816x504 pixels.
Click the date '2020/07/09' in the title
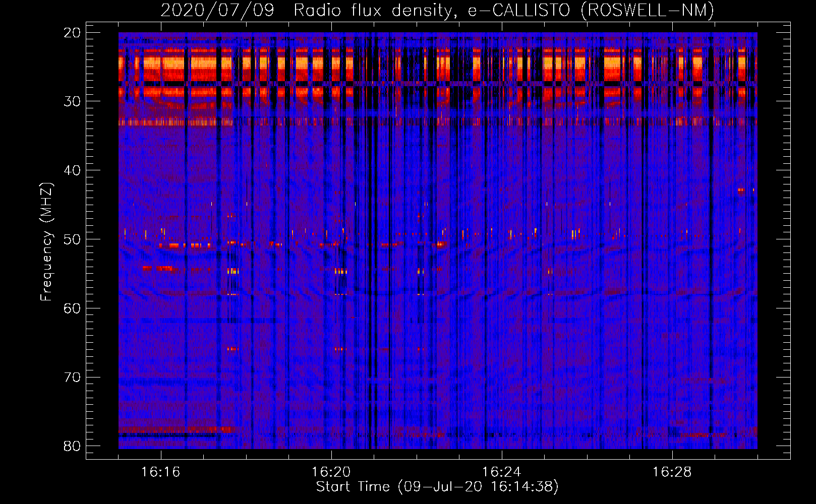coord(217,10)
